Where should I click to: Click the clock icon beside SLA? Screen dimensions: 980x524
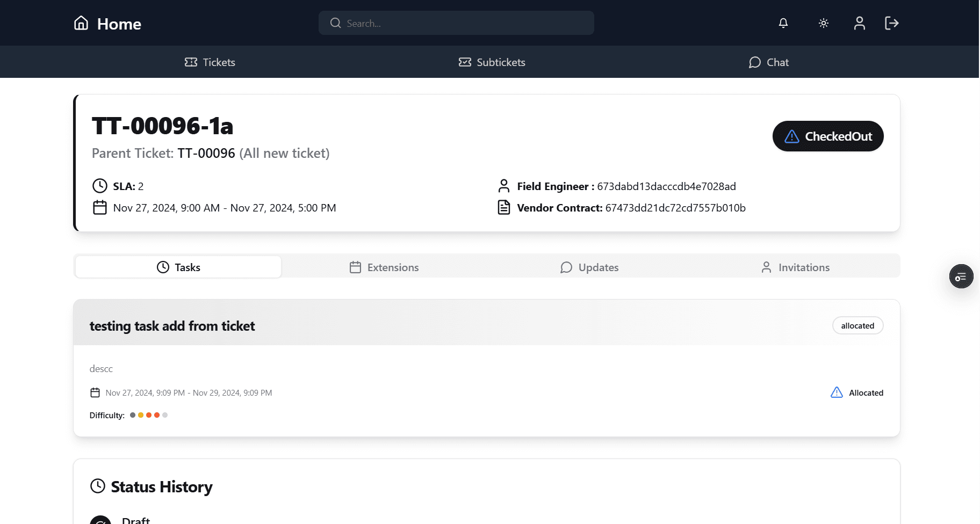click(99, 185)
